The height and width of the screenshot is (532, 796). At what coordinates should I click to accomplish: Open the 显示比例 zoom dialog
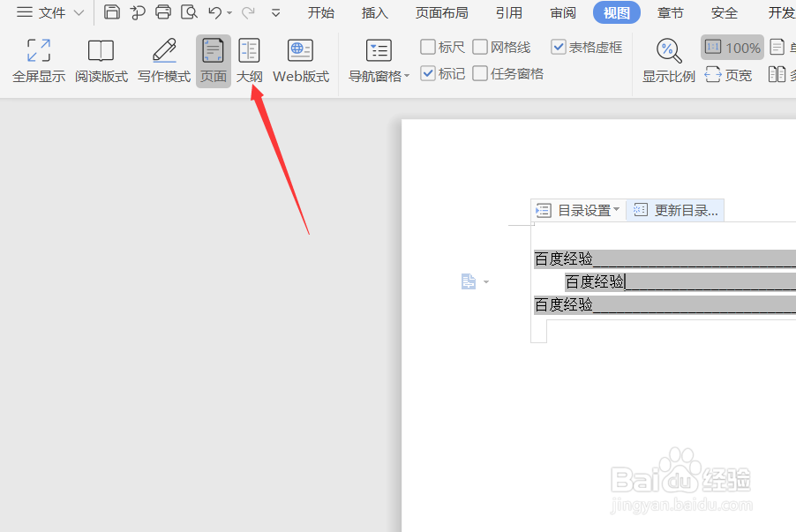(x=669, y=61)
